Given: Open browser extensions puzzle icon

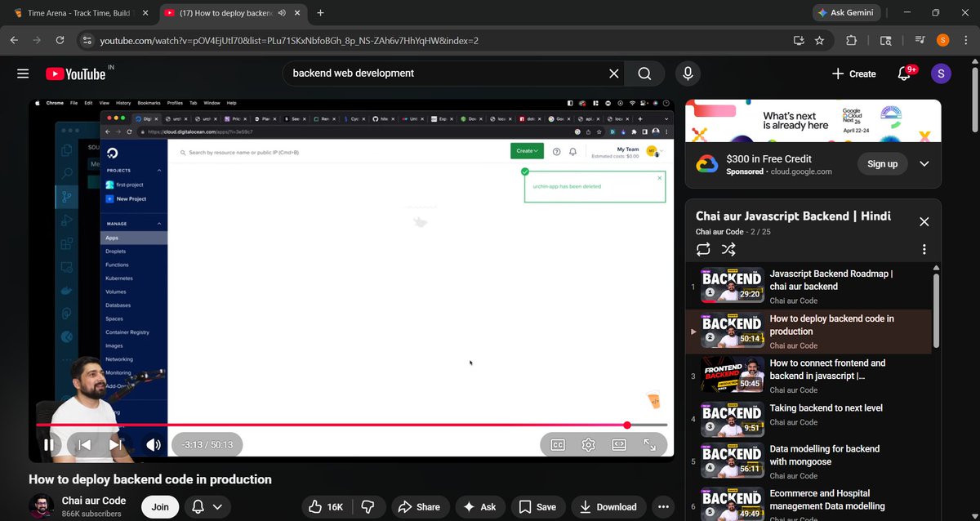Looking at the screenshot, I should 852,40.
